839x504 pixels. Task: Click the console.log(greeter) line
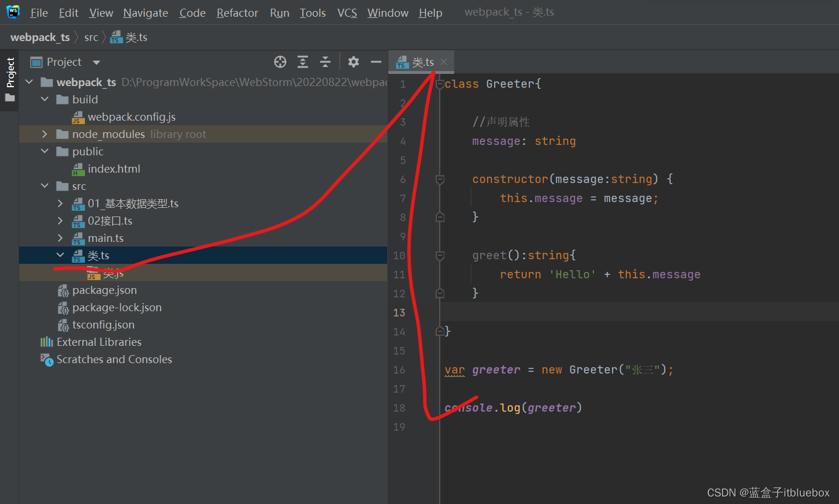coord(513,408)
